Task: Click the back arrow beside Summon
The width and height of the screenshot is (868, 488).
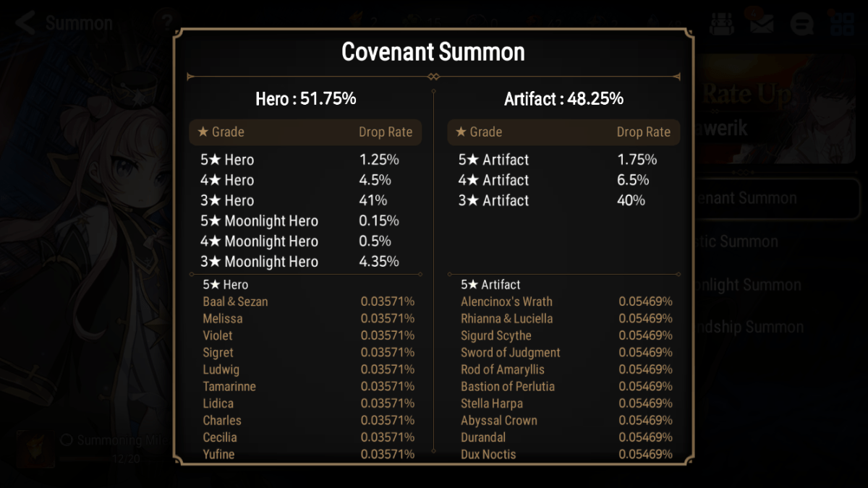Action: pos(23,22)
